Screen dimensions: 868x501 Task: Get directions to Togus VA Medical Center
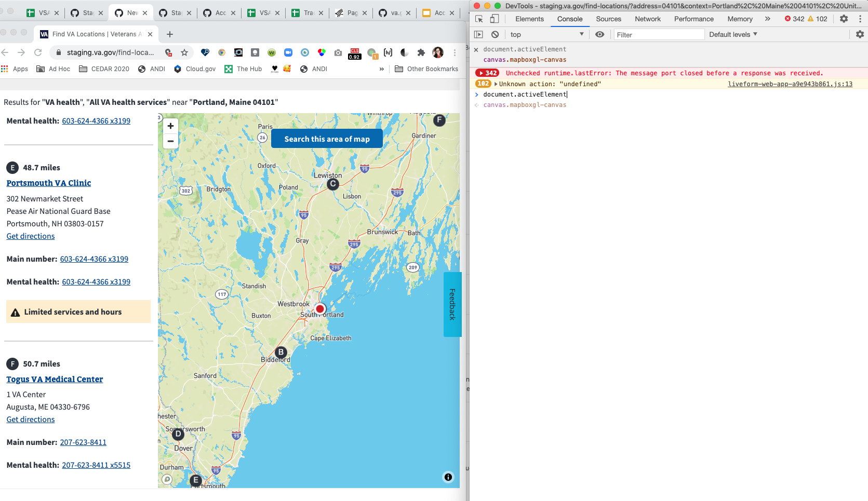click(31, 419)
